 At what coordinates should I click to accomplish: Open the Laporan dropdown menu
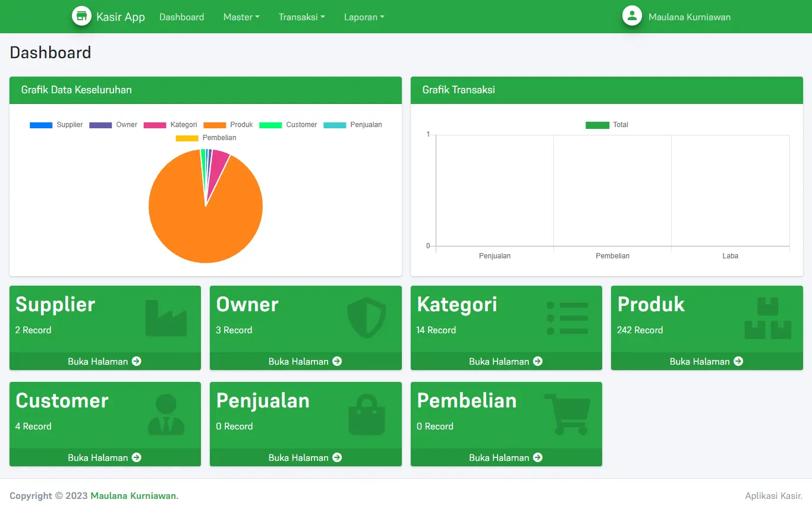pyautogui.click(x=364, y=17)
